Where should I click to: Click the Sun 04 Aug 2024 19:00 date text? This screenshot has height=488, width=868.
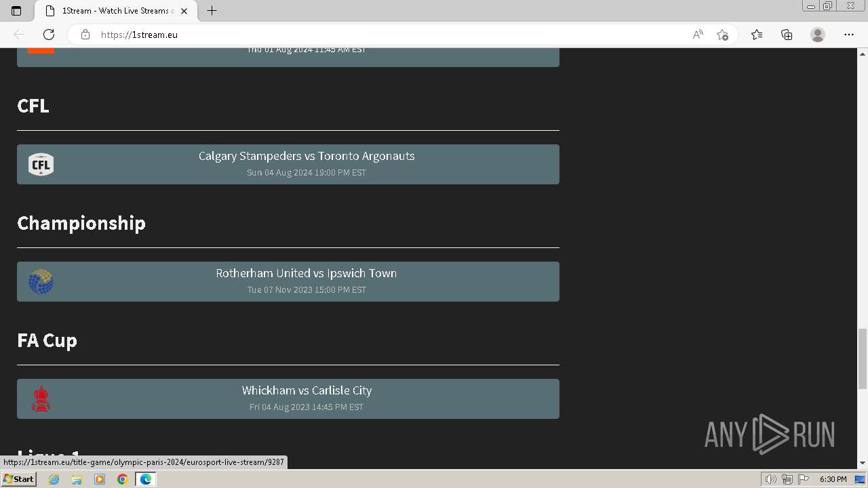click(307, 172)
